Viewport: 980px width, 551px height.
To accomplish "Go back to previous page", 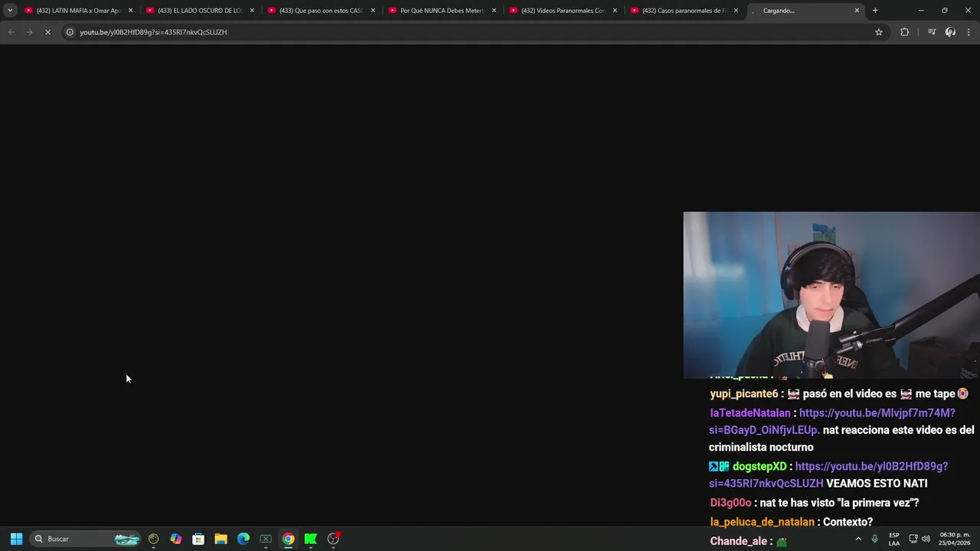I will [x=11, y=32].
